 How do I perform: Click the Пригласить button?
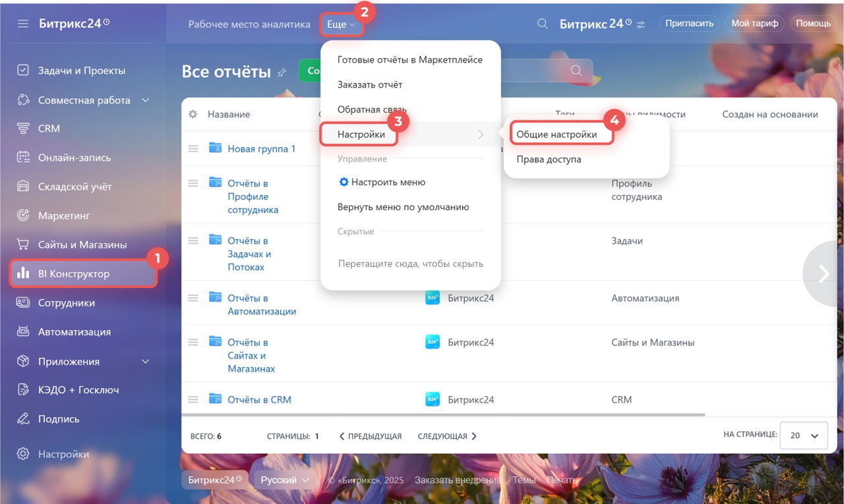690,23
